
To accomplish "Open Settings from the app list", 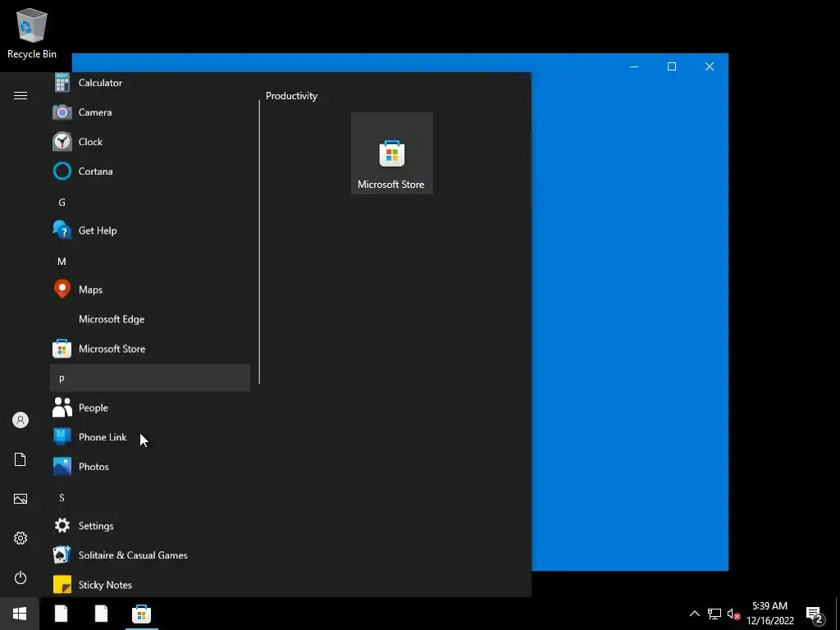I will (x=150, y=526).
